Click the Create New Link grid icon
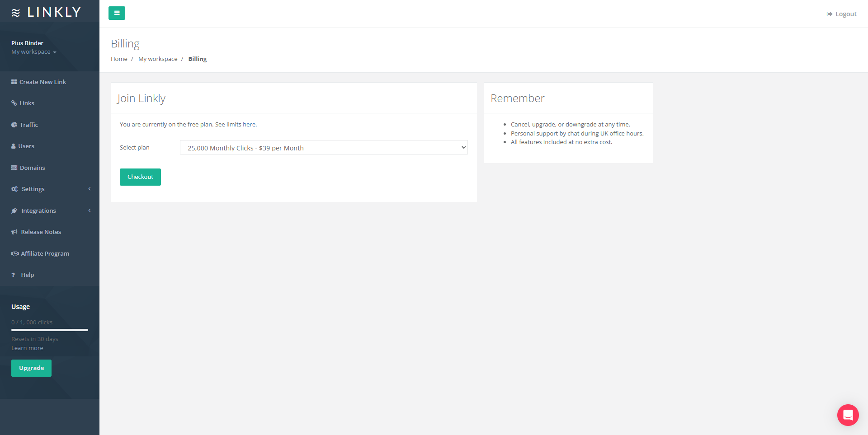Image resolution: width=868 pixels, height=435 pixels. tap(14, 82)
